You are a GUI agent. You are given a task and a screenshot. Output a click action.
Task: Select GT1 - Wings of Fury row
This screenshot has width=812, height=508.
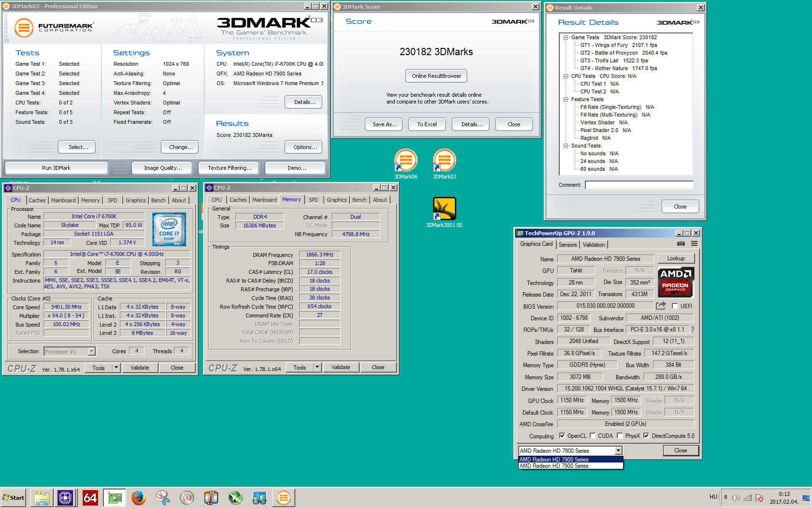tap(619, 45)
